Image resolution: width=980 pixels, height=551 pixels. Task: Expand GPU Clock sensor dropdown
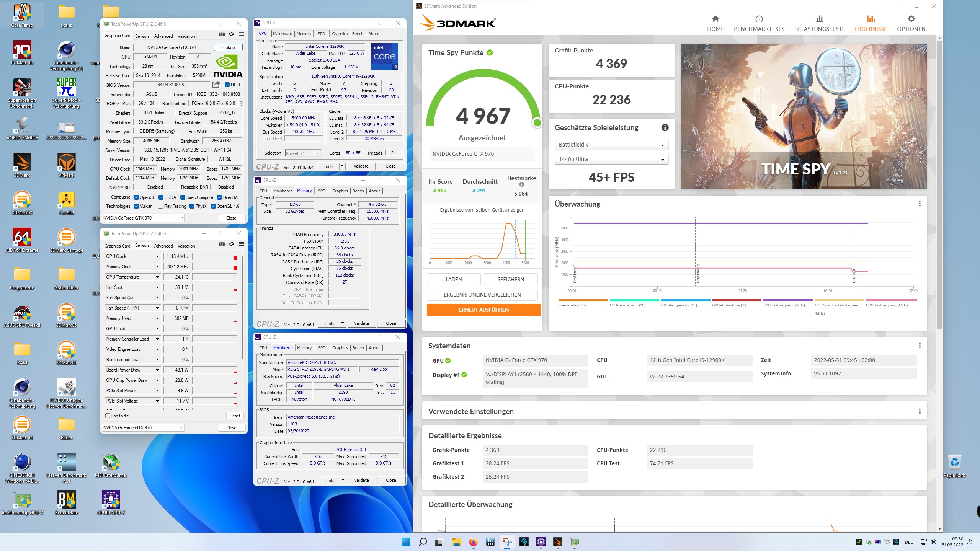157,256
